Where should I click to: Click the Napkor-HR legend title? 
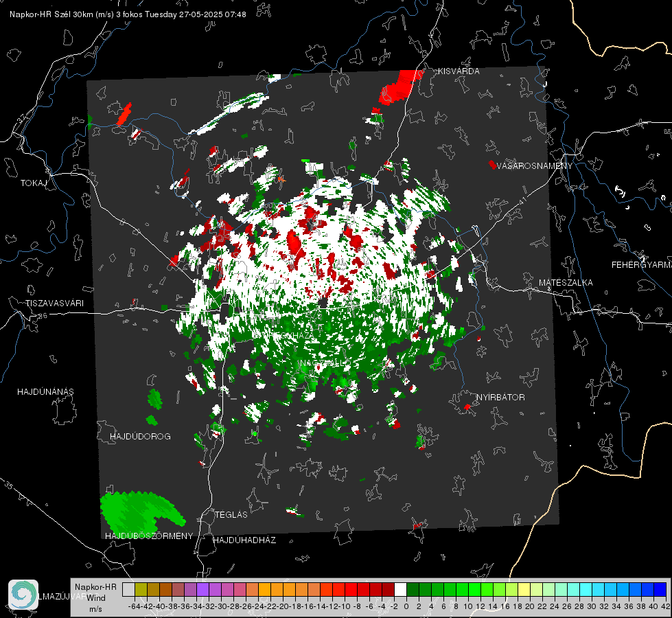95,586
